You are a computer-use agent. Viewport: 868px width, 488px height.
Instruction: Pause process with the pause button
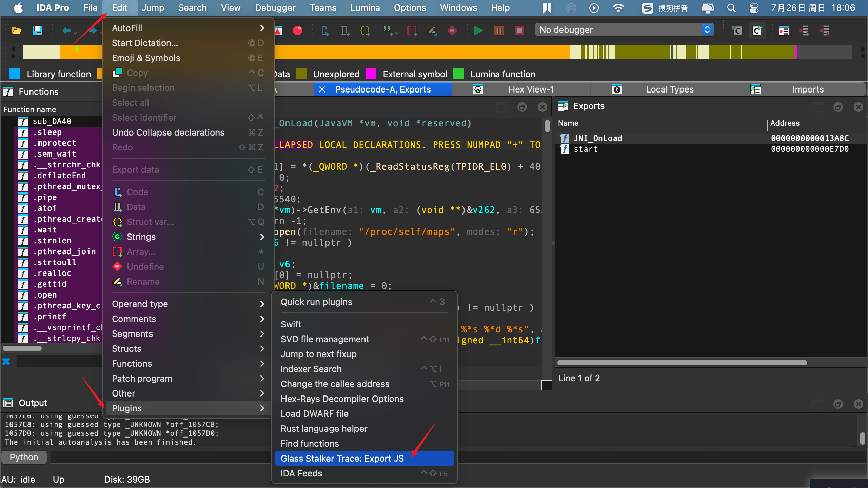(499, 30)
